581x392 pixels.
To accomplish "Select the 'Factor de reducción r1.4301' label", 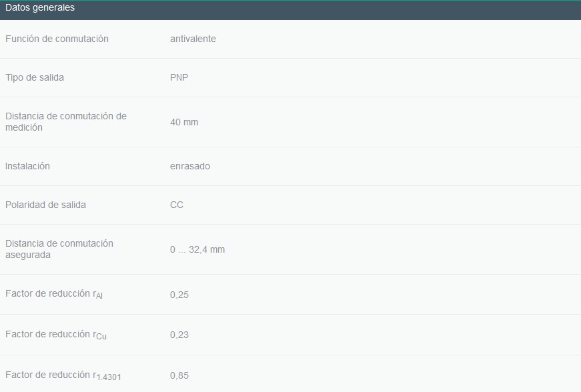I will pyautogui.click(x=63, y=376).
